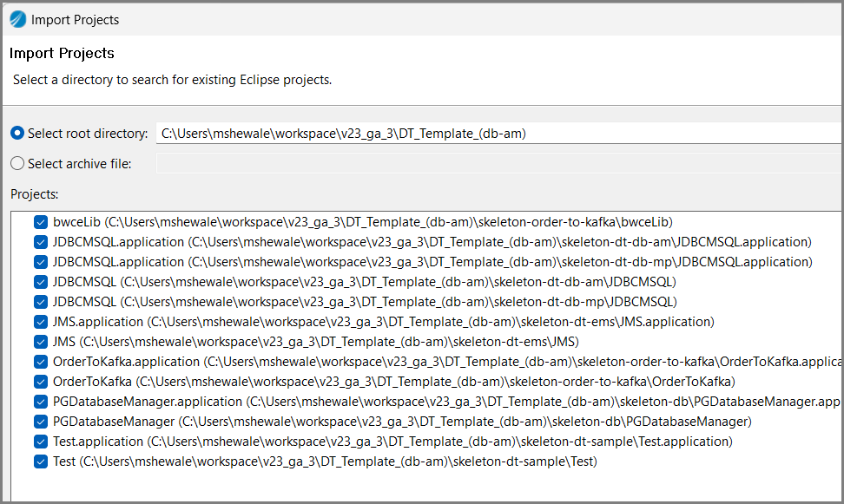Screen dimensions: 844x504
Task: Click the Import Projects title bar icon
Action: [17, 19]
